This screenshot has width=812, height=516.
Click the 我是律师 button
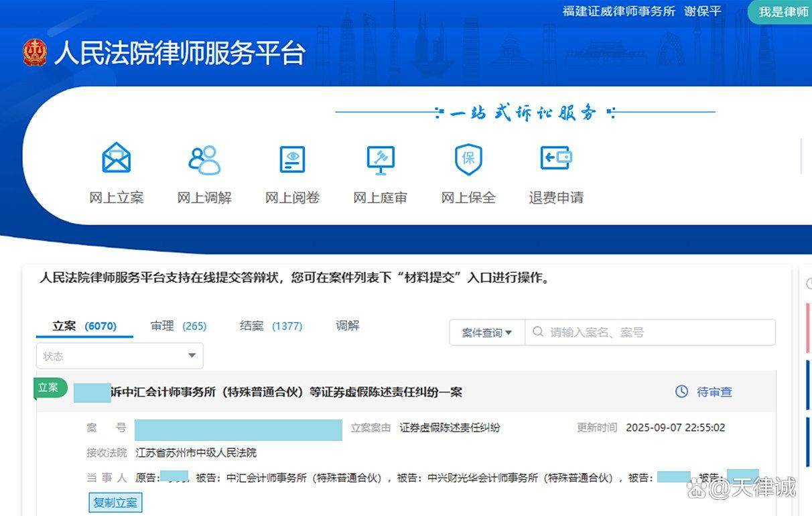pyautogui.click(x=782, y=12)
